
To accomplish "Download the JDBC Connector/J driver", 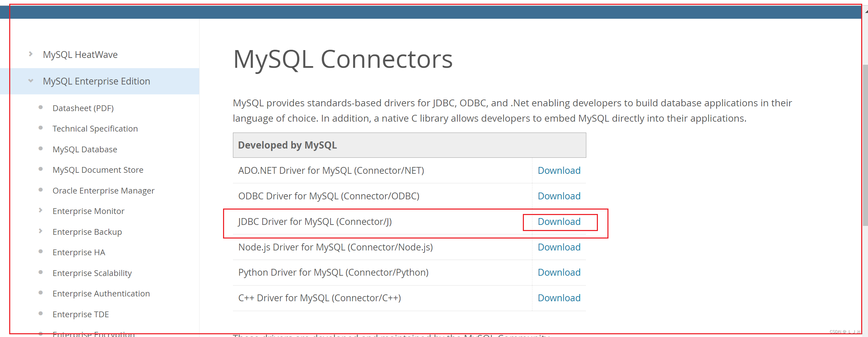I will pyautogui.click(x=559, y=221).
